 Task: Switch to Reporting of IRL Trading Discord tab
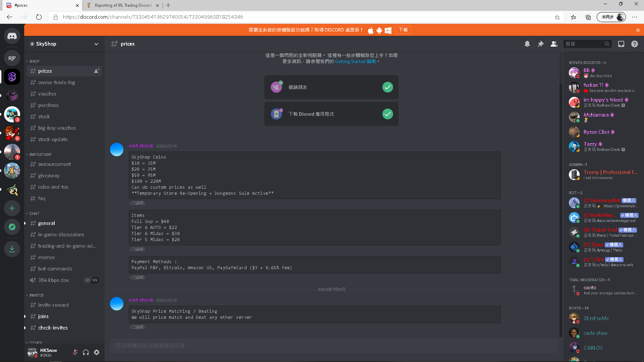click(123, 5)
